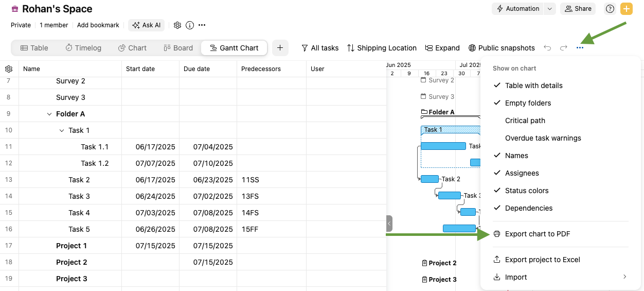Click the Task 3 Gantt bar
Image resolution: width=644 pixels, height=291 pixels.
[x=449, y=196]
